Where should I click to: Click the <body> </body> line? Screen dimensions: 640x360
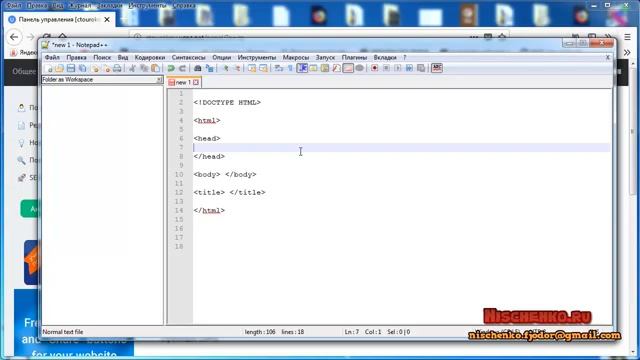click(225, 174)
